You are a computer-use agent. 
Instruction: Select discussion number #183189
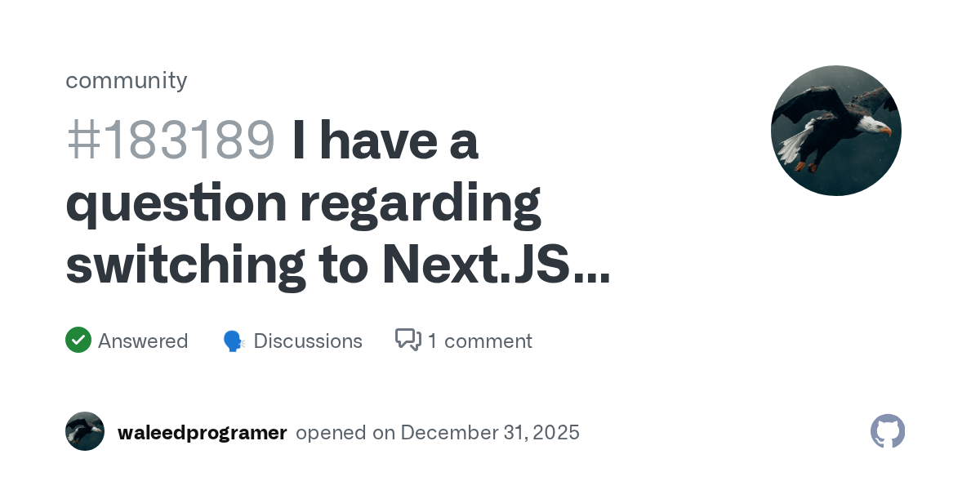coord(170,140)
